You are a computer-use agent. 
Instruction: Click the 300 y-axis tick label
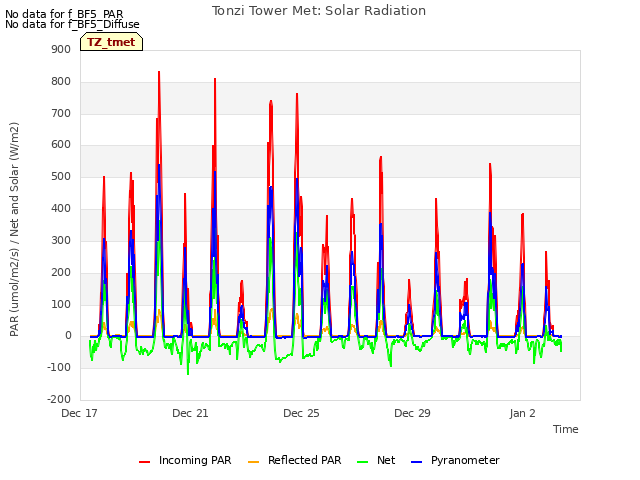tap(61, 240)
